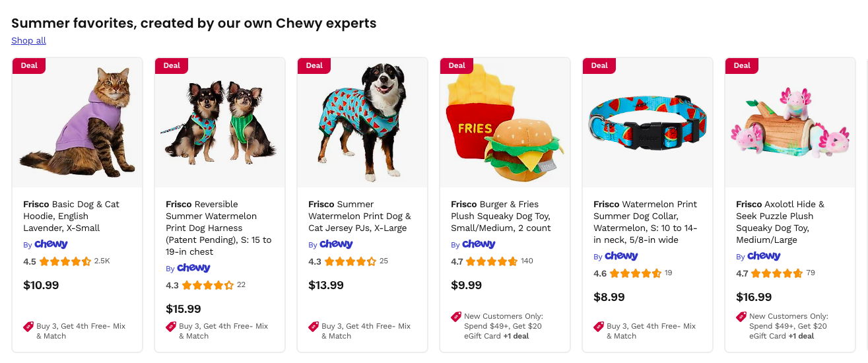Open the watermelon print PJs dog image
Viewport: 868px width, 363px height.
[x=362, y=123]
